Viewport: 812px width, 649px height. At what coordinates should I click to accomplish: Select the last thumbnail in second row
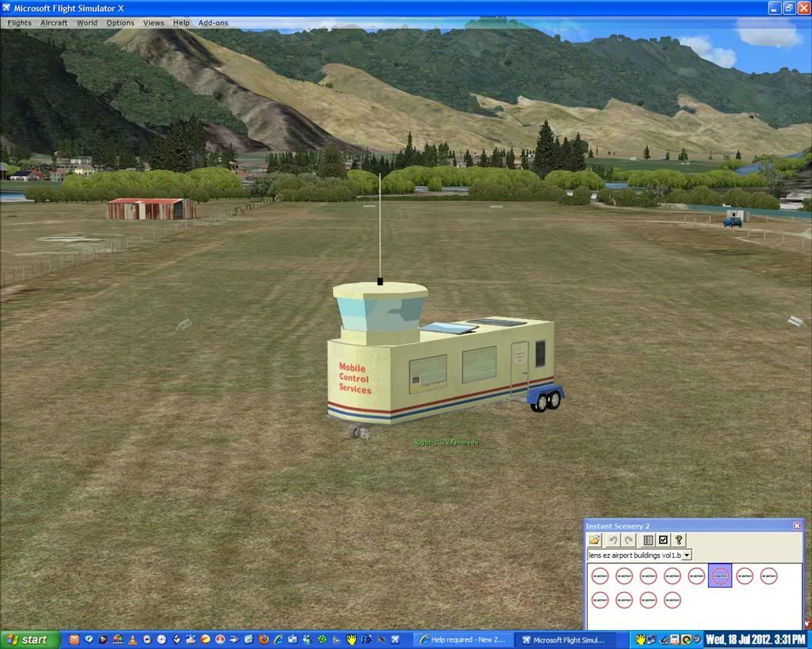coord(672,600)
